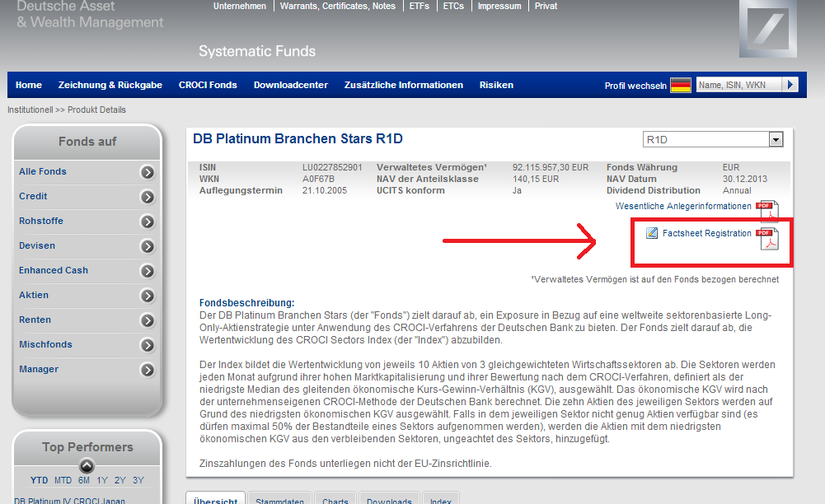This screenshot has width=825, height=504.
Task: Focus the Name, ISIN, WKN search field
Action: click(738, 85)
